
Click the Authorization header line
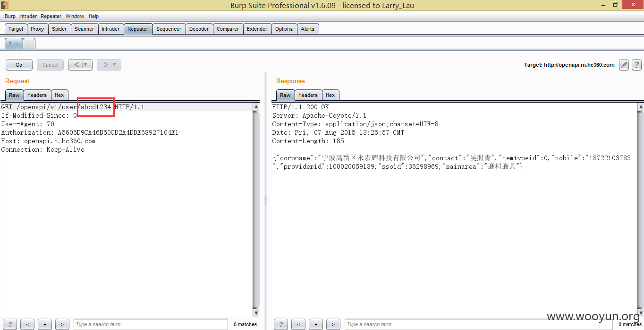click(90, 133)
